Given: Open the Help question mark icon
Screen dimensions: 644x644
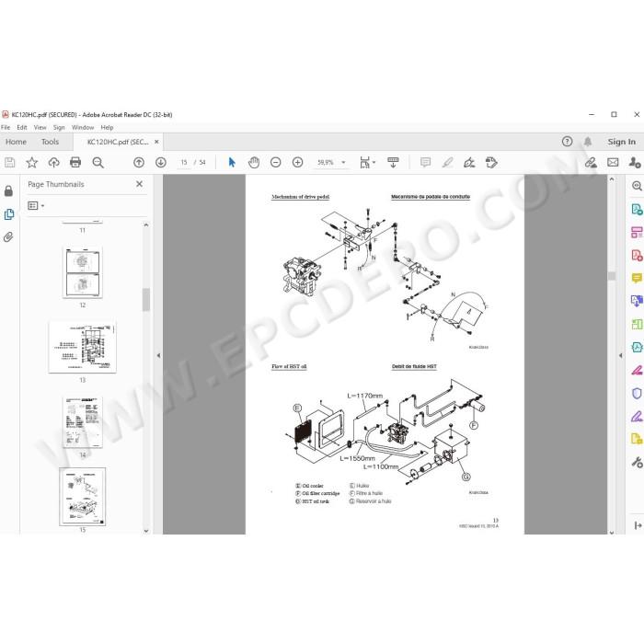Looking at the screenshot, I should (x=567, y=142).
